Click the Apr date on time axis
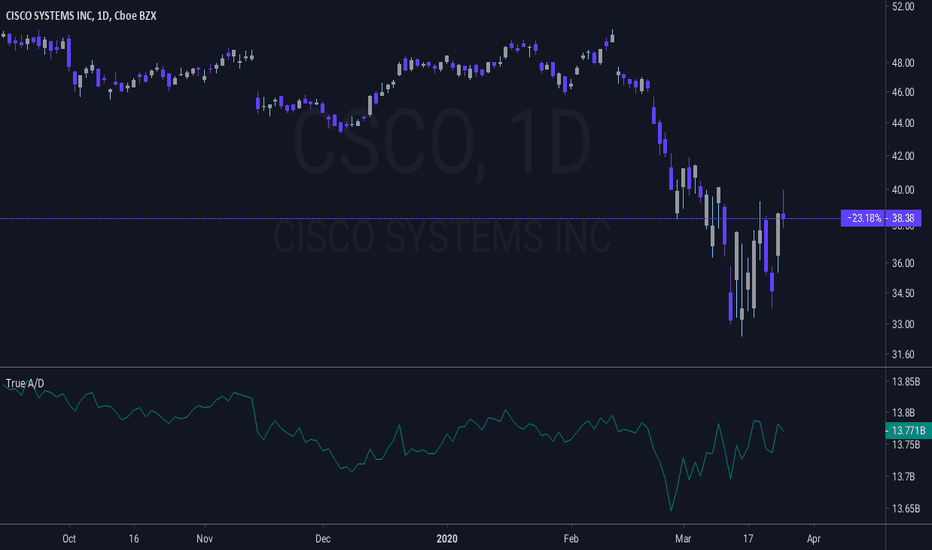The width and height of the screenshot is (932, 550). [813, 539]
